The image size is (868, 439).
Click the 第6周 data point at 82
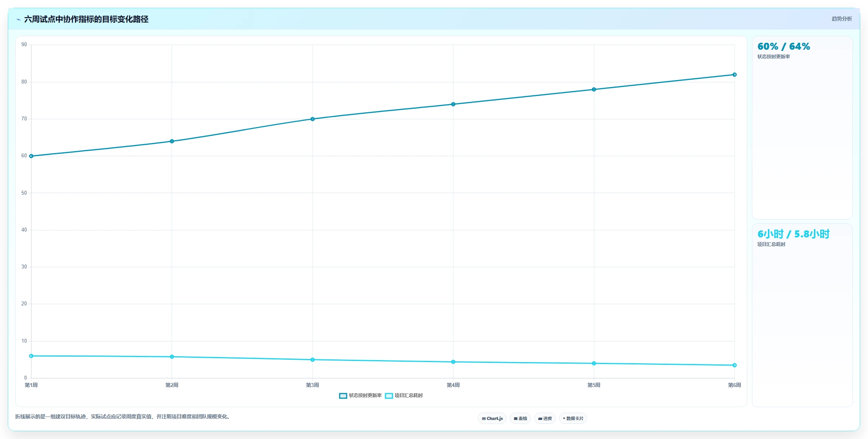tap(734, 75)
